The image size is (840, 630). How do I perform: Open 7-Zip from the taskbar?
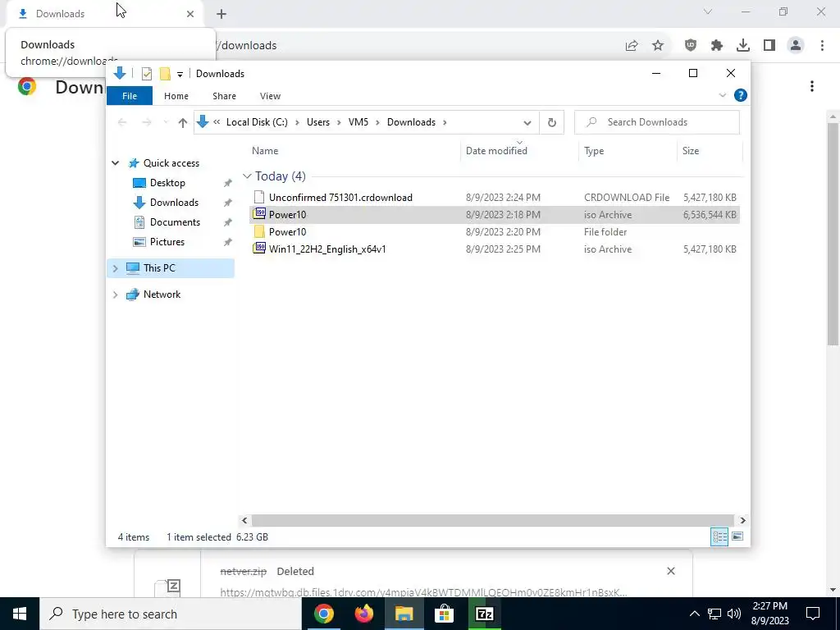(x=484, y=614)
